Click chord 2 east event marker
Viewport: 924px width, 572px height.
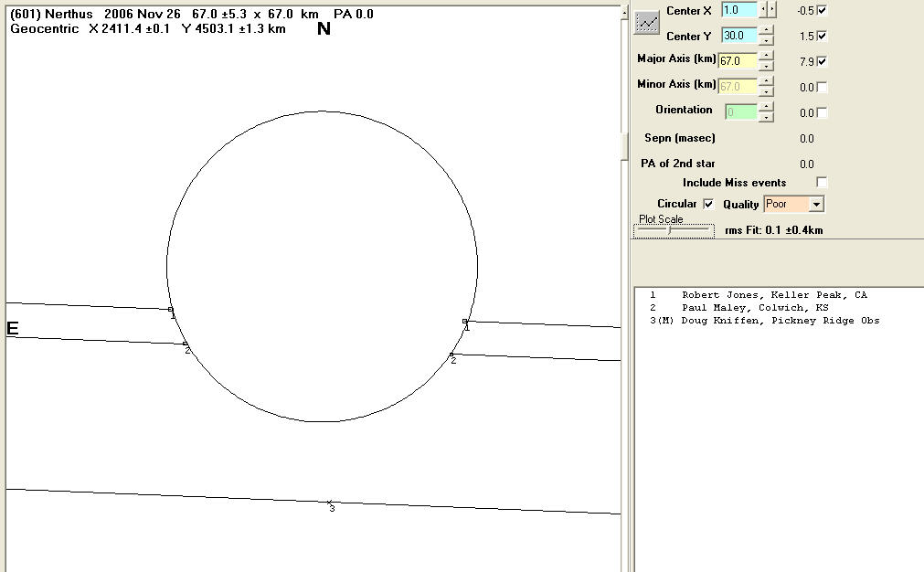(x=185, y=344)
